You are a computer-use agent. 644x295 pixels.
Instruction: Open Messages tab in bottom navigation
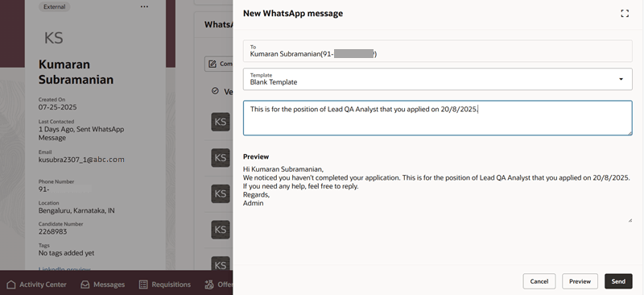[x=103, y=285]
